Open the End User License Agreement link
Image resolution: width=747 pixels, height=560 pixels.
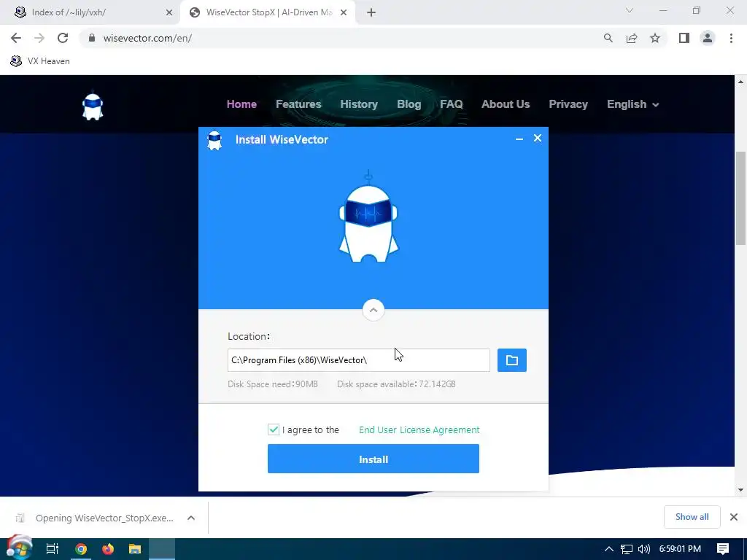coord(419,429)
